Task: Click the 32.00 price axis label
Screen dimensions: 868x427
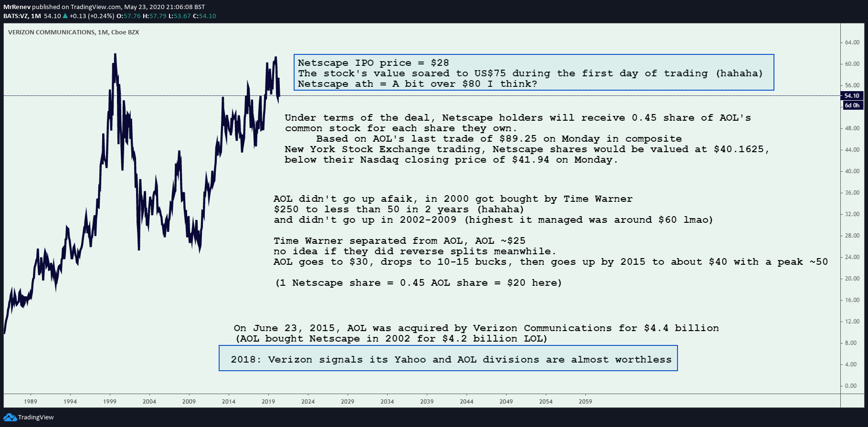Action: [852, 214]
